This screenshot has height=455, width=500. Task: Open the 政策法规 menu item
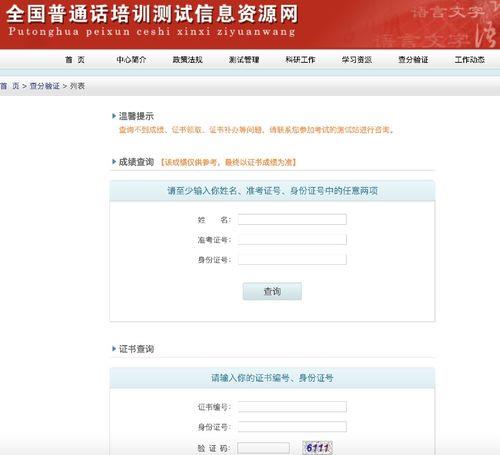click(188, 60)
